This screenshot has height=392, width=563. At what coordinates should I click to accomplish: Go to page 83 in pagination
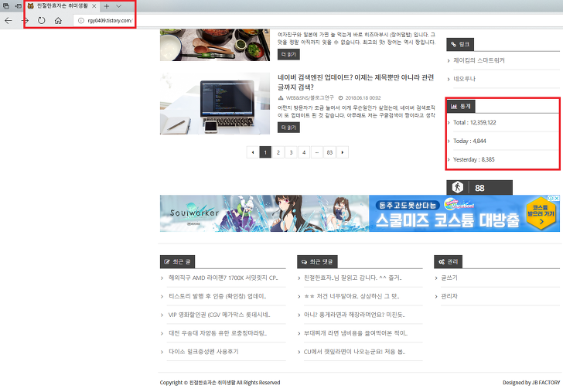point(329,152)
